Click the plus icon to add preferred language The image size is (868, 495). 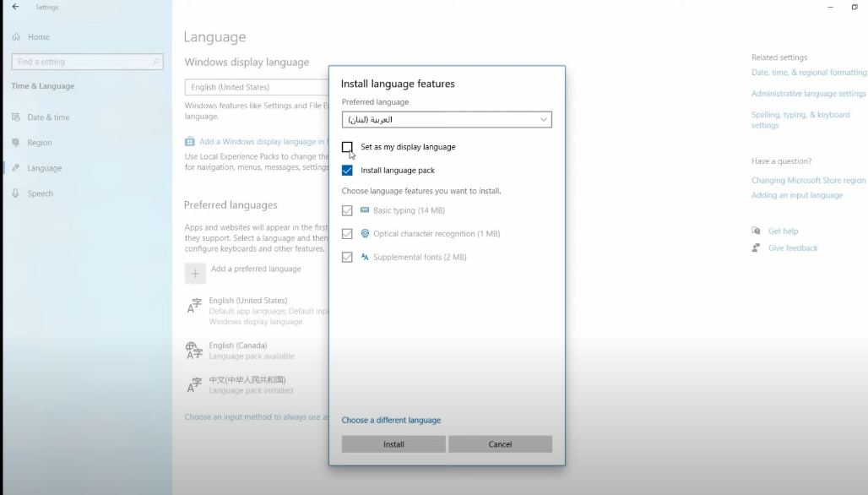click(x=195, y=273)
